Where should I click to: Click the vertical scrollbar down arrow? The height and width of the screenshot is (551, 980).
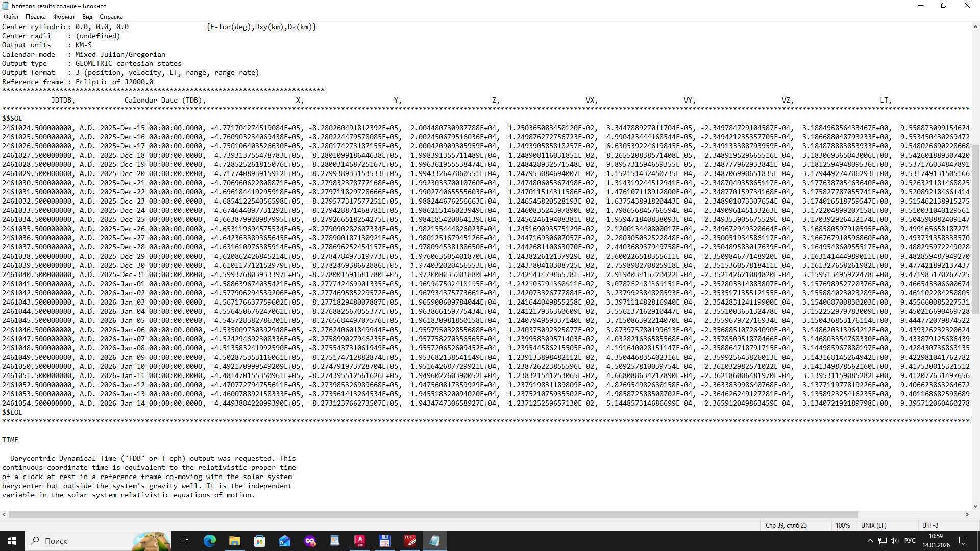(x=975, y=506)
